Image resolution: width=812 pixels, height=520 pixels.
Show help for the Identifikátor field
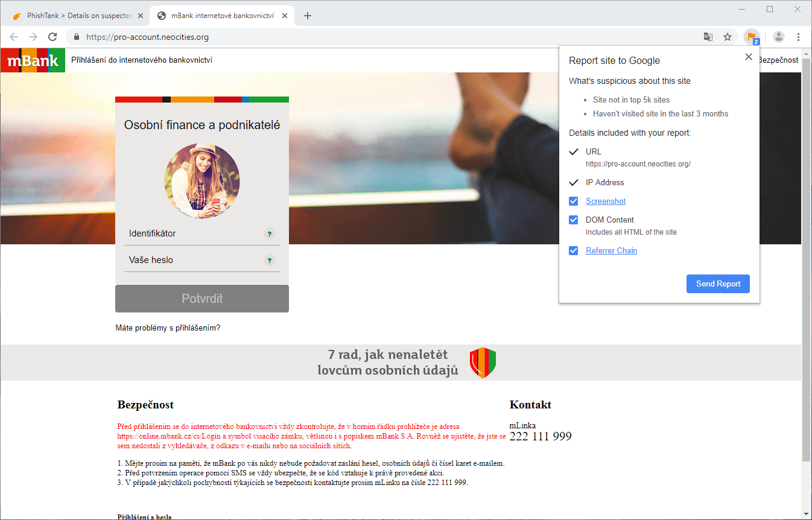click(x=270, y=233)
